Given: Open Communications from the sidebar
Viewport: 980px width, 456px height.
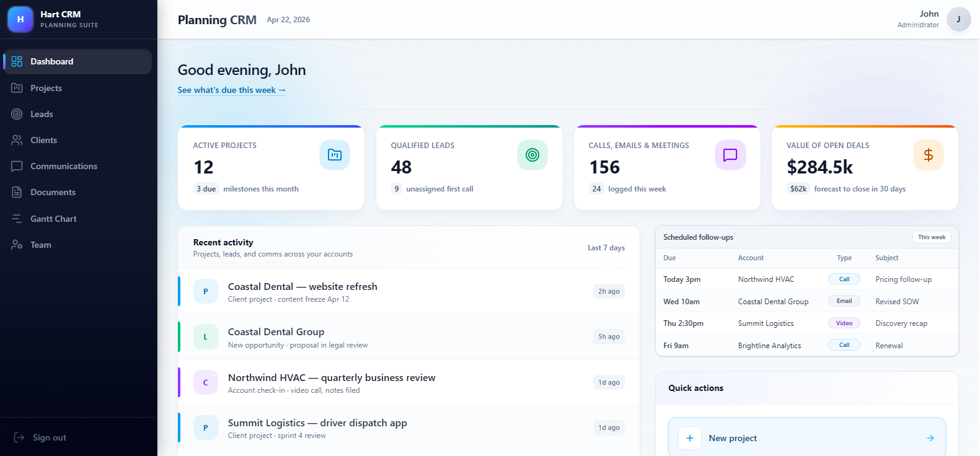Looking at the screenshot, I should click(77, 166).
